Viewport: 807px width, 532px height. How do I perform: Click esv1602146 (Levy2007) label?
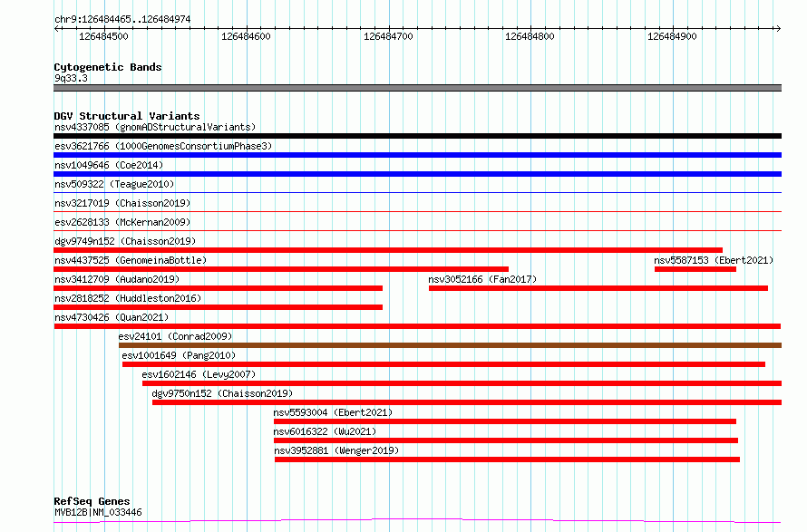199,374
